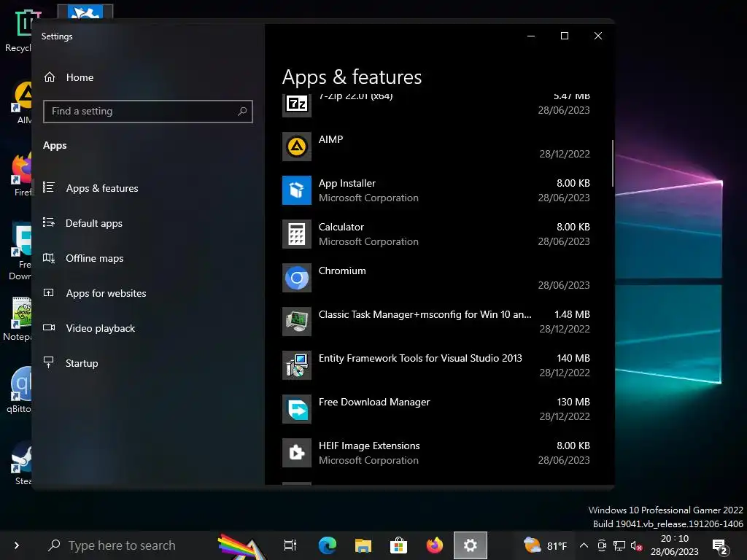This screenshot has height=560, width=747.
Task: Select the Chromium entry name
Action: pyautogui.click(x=342, y=271)
